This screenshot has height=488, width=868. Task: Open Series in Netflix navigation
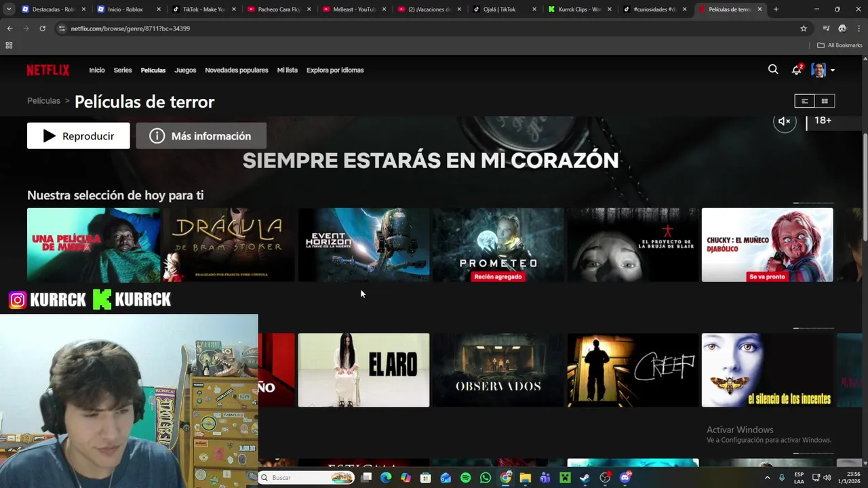[123, 70]
